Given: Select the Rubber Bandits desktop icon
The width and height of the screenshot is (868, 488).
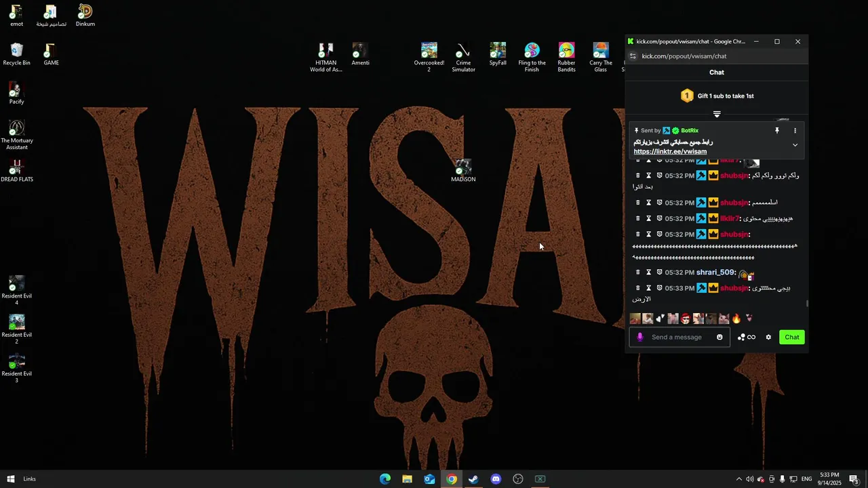Looking at the screenshot, I should pos(566,58).
